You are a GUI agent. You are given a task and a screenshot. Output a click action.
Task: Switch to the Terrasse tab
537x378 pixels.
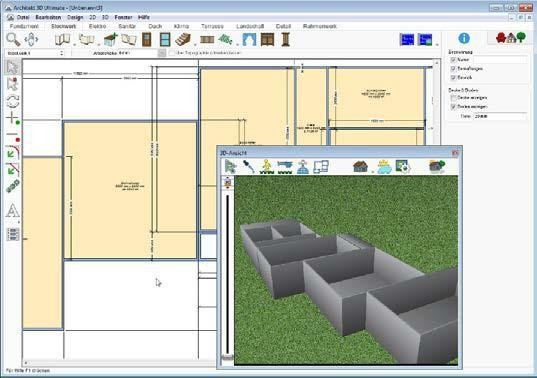(x=212, y=26)
